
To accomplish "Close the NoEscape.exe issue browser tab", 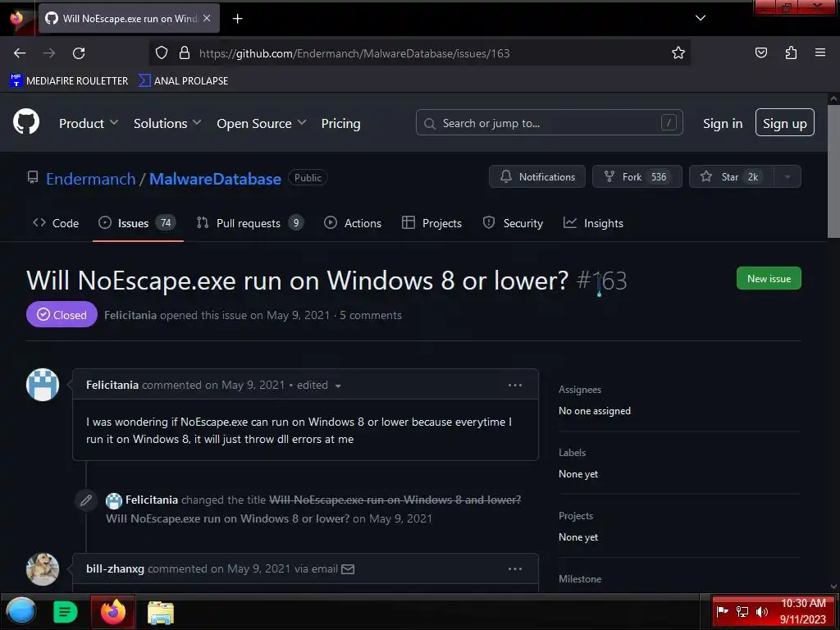I will click(207, 18).
